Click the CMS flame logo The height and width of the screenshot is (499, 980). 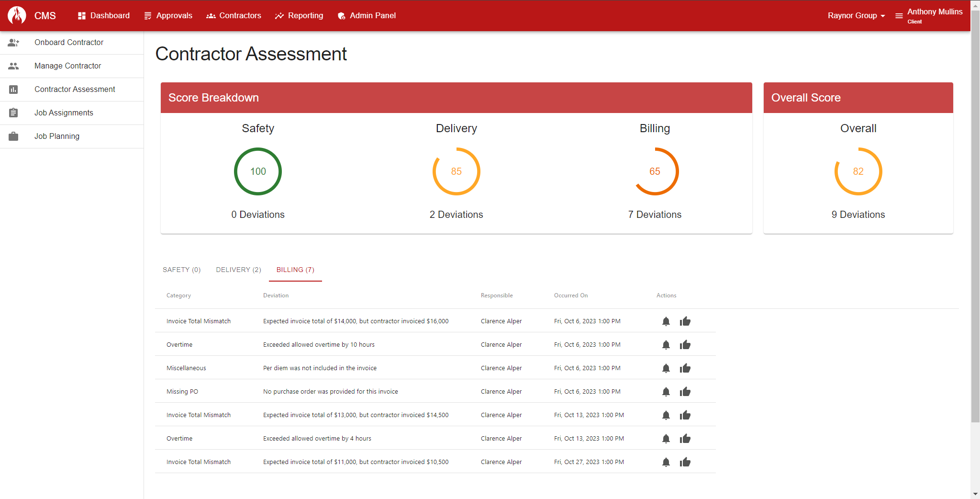[16, 15]
